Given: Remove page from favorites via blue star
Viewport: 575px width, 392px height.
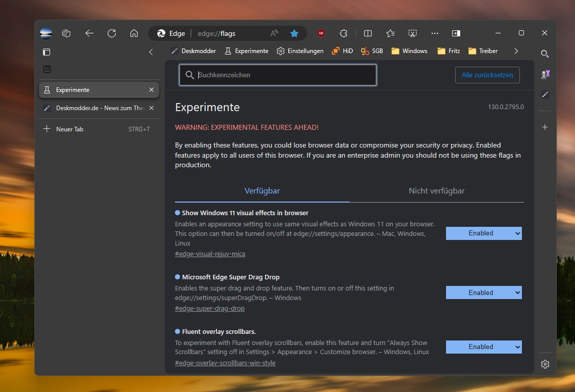Looking at the screenshot, I should [294, 33].
